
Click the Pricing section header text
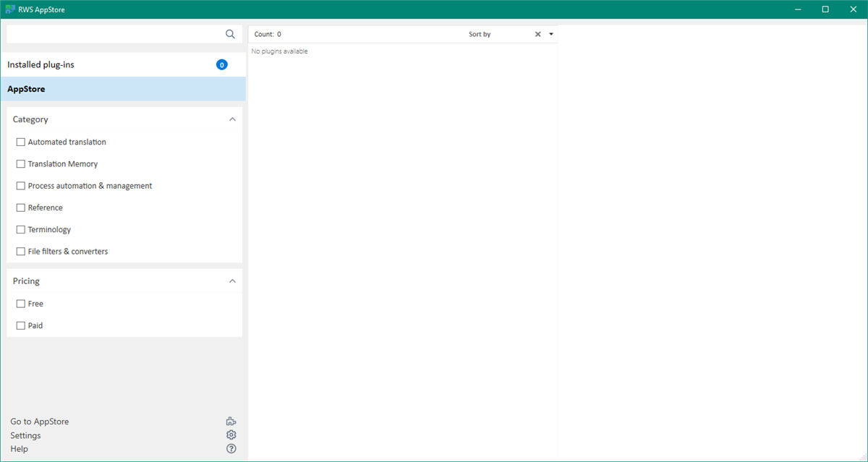pyautogui.click(x=26, y=281)
